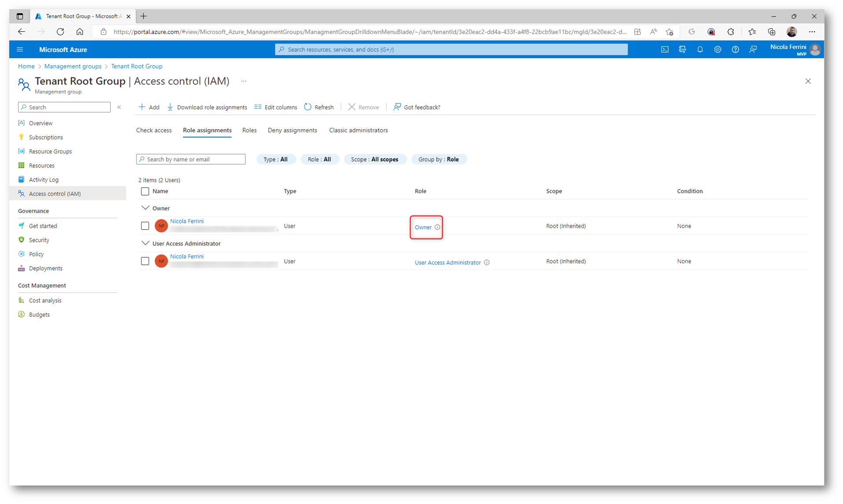Collapse the User Access Administrator group
This screenshot has height=504, width=843.
click(x=145, y=243)
